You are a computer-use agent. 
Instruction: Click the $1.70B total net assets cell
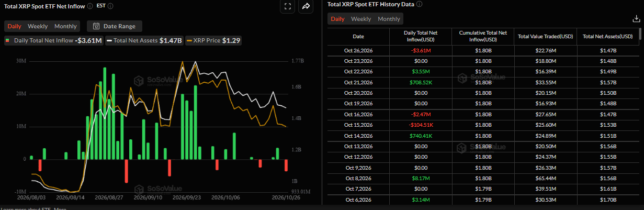click(608, 200)
